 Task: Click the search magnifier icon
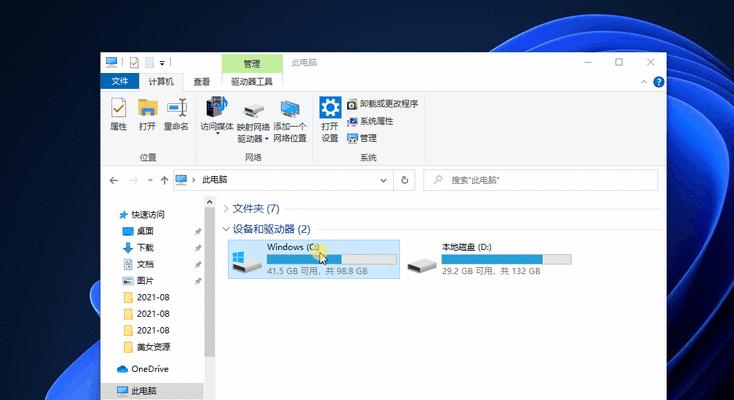pyautogui.click(x=438, y=180)
